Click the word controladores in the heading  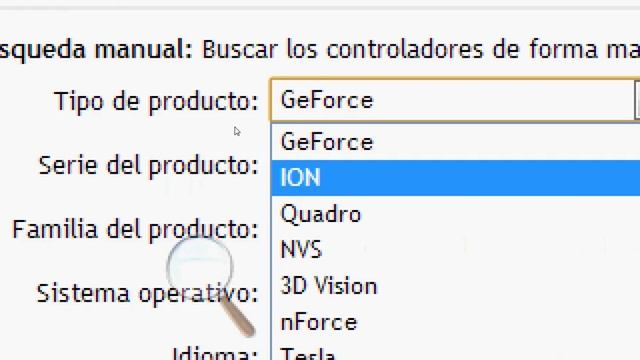point(405,49)
